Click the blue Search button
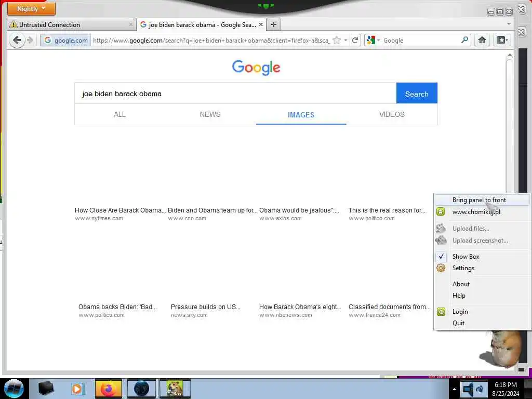Viewport: 532px width, 399px height. click(417, 94)
